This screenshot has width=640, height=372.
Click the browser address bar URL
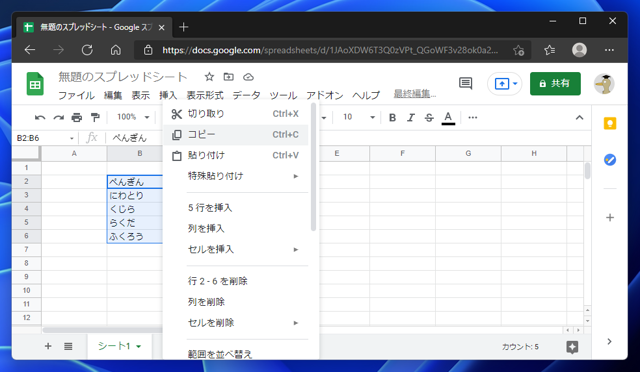tap(330, 50)
